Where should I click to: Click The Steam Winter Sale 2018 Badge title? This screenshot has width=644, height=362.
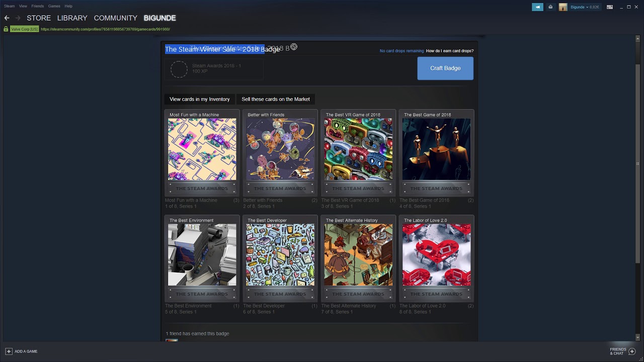click(x=222, y=49)
